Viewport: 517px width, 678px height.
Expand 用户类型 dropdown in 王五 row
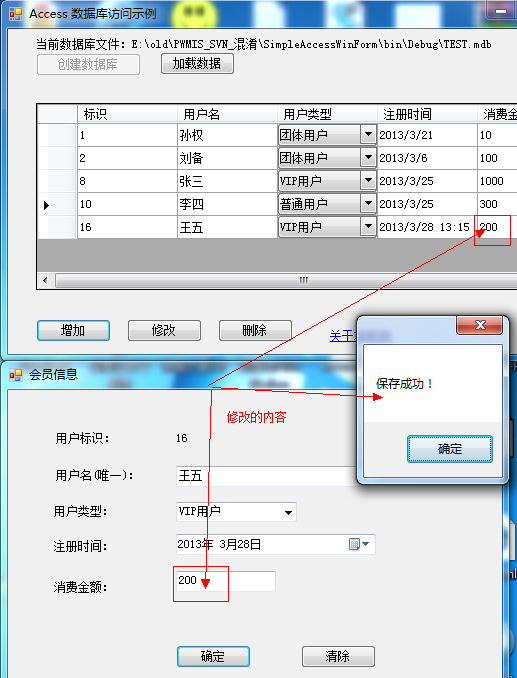coord(368,227)
